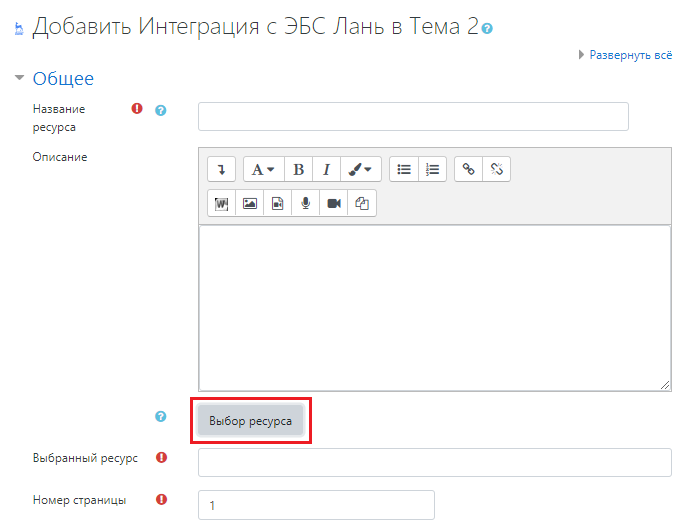Open help icon next to Название ресурса
Viewport: 686px width, 527px height.
point(161,110)
